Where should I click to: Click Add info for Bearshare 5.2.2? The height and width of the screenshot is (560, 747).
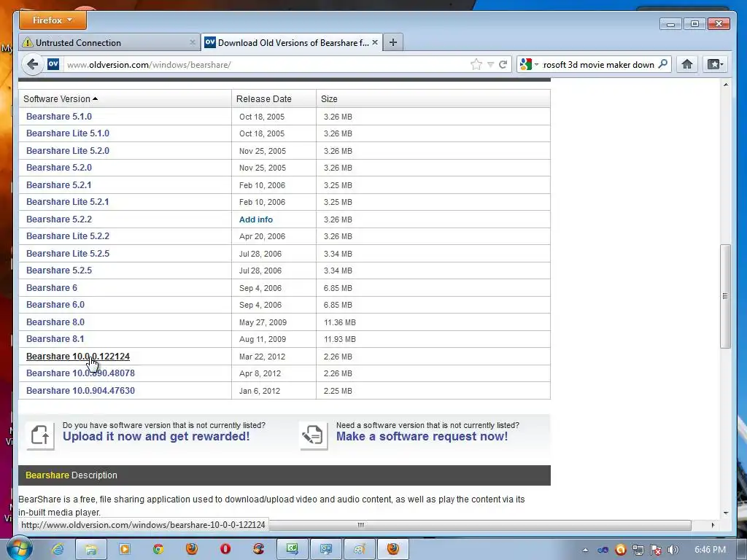click(256, 219)
